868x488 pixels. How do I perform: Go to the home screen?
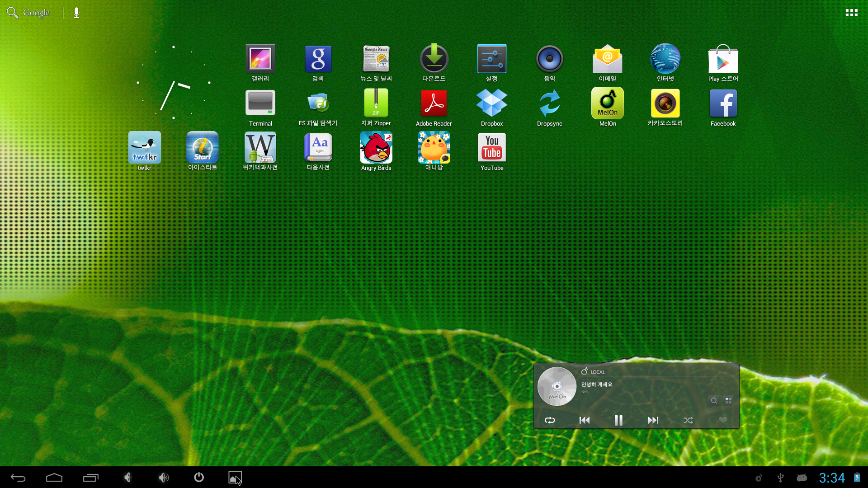click(54, 478)
